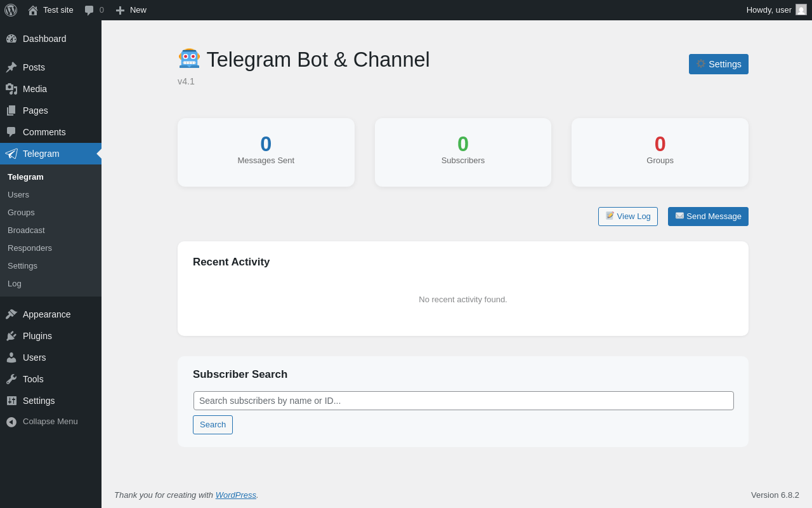812x508 pixels.
Task: Click the Media camera icon
Action: pos(11,89)
